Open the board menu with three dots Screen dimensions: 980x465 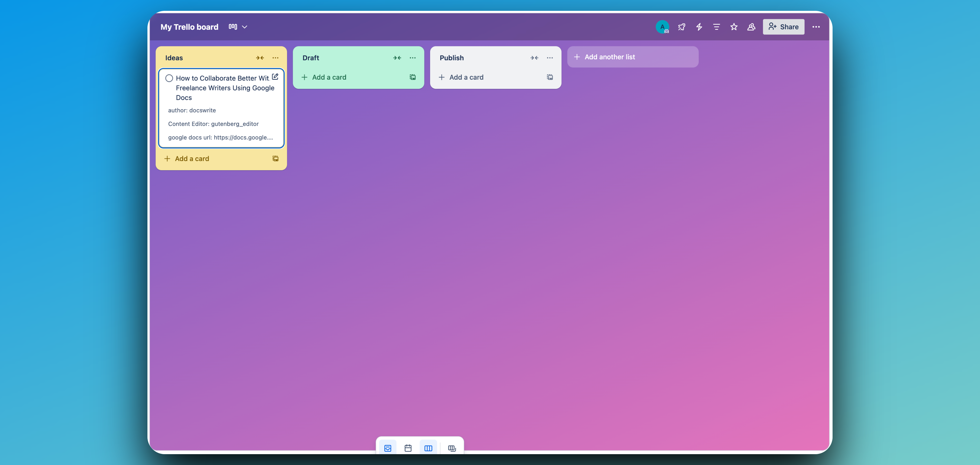click(x=816, y=27)
